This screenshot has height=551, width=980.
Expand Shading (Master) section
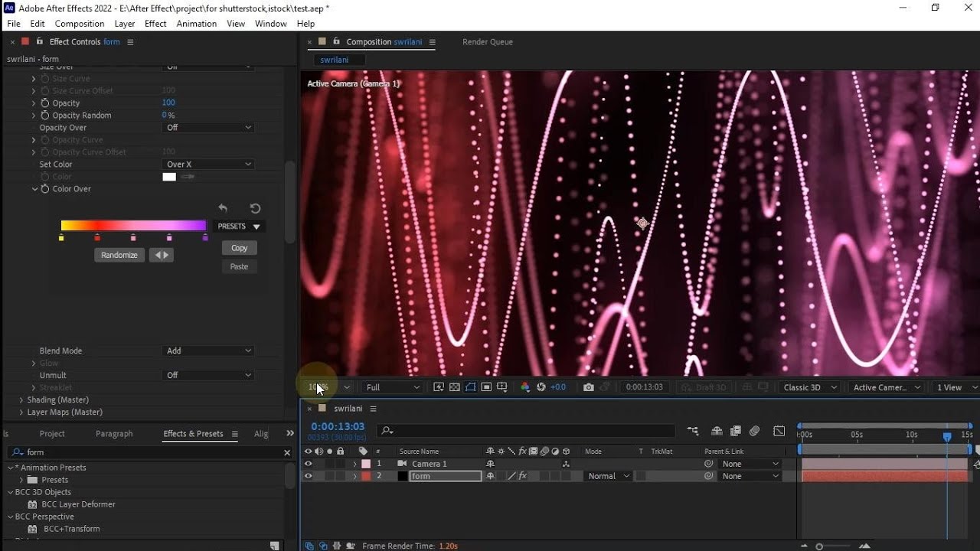[21, 400]
